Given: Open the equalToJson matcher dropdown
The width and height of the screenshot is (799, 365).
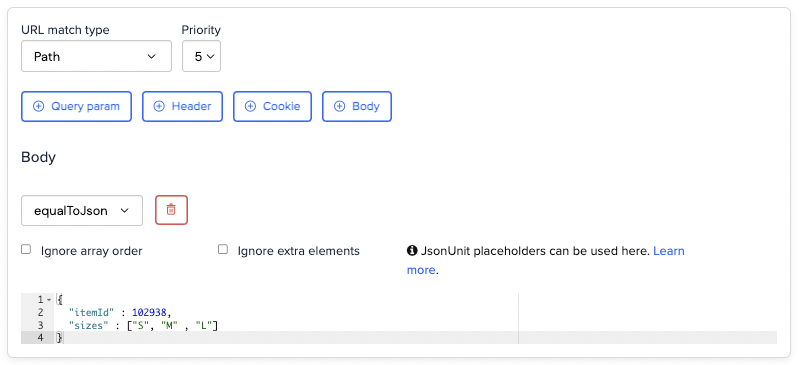Looking at the screenshot, I should point(82,211).
